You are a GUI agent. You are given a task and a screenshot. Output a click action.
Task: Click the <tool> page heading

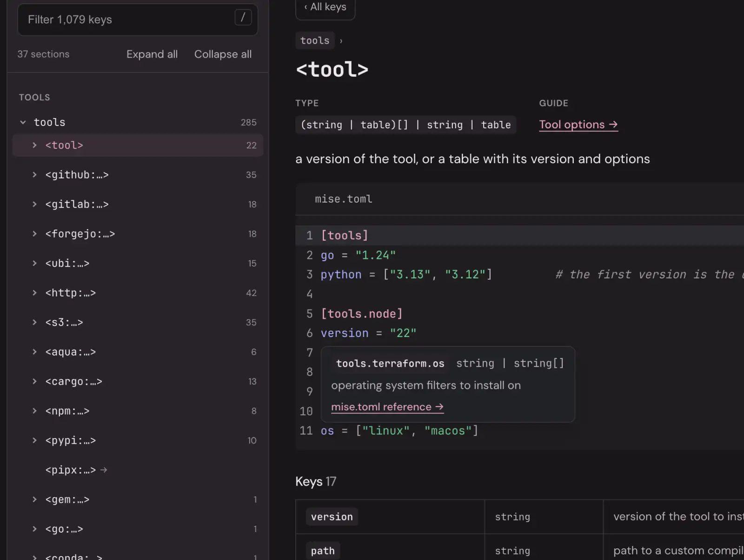332,70
